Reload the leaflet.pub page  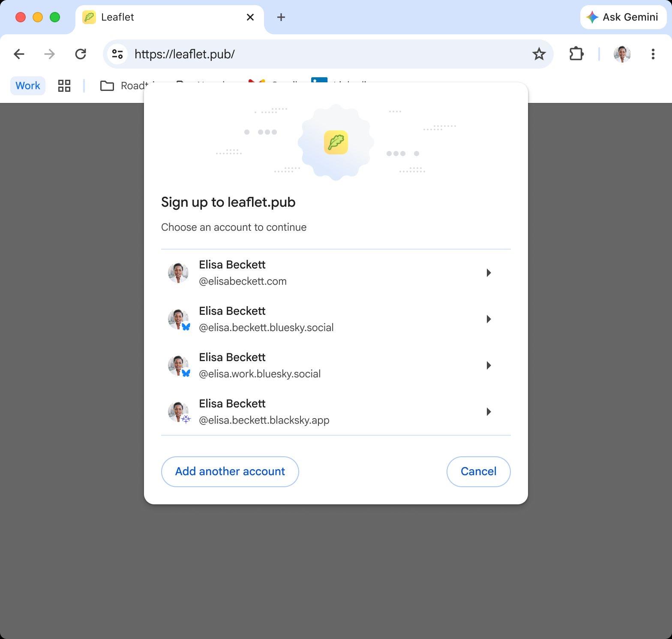pyautogui.click(x=81, y=54)
